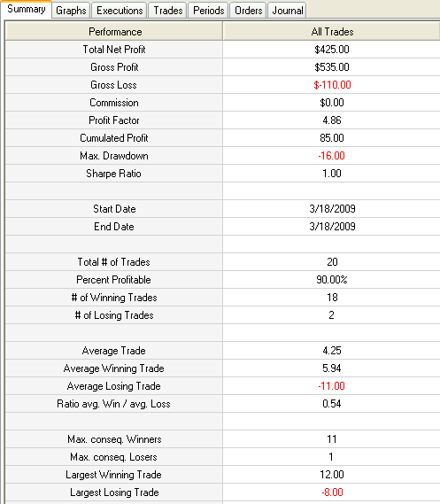This screenshot has height=504, width=440.
Task: Open the Journal tab
Action: 288,11
